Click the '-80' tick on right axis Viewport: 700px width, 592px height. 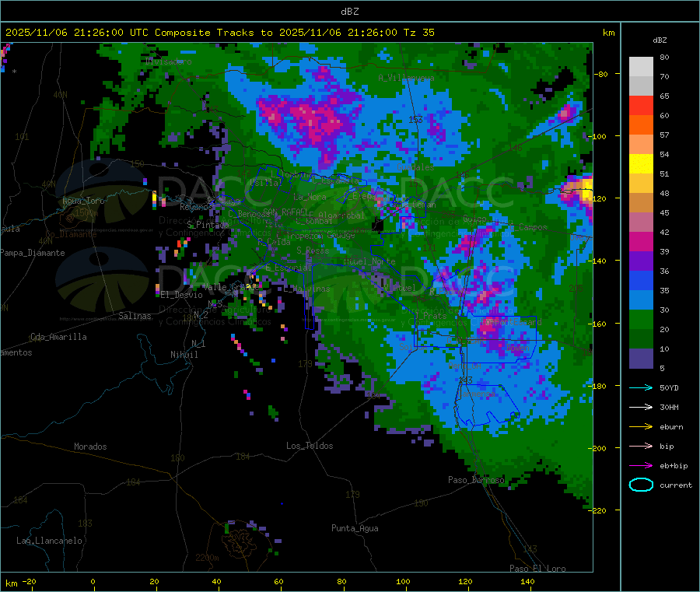(x=600, y=74)
